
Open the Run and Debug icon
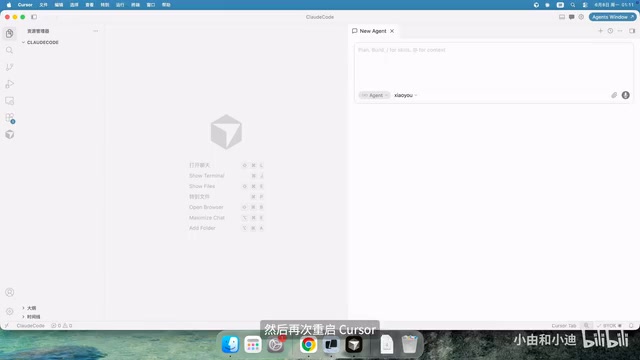click(9, 84)
